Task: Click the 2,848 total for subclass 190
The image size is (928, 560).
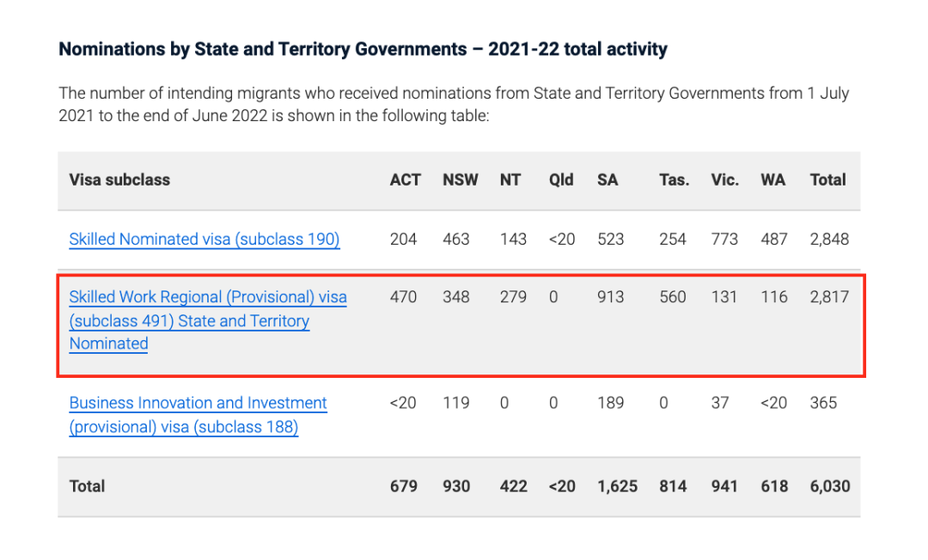Action: pos(829,240)
